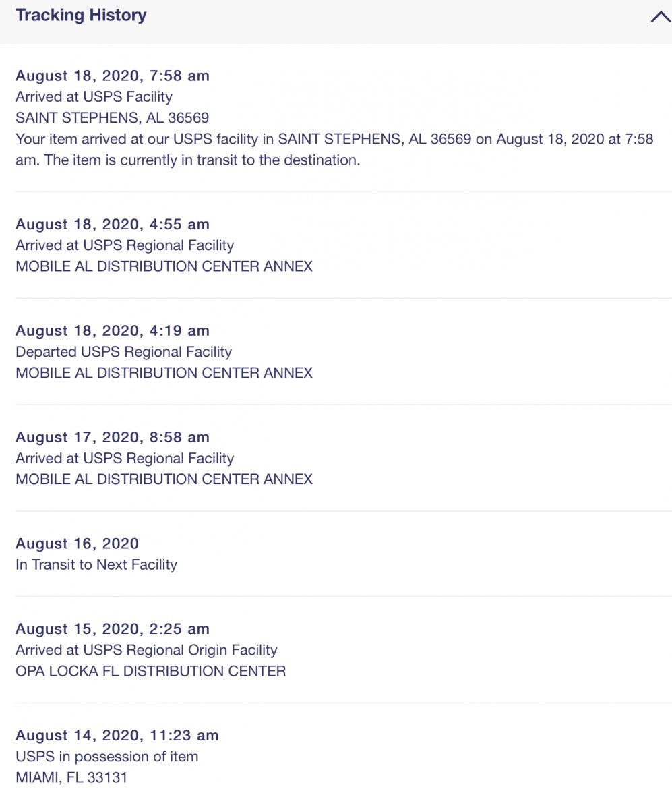Select the OPA LOCKA FL DISTRIBUTION CENTER line
This screenshot has height=793, width=672.
tap(150, 671)
